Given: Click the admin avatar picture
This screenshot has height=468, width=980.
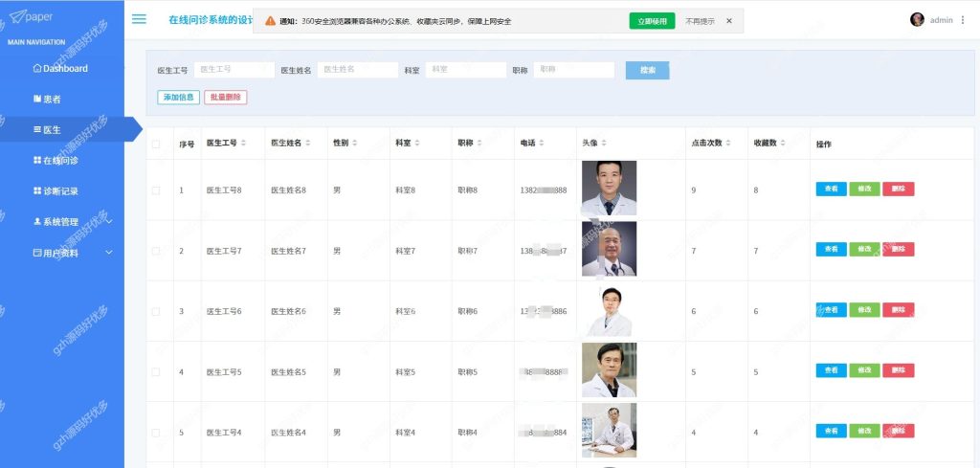Looking at the screenshot, I should tap(917, 19).
